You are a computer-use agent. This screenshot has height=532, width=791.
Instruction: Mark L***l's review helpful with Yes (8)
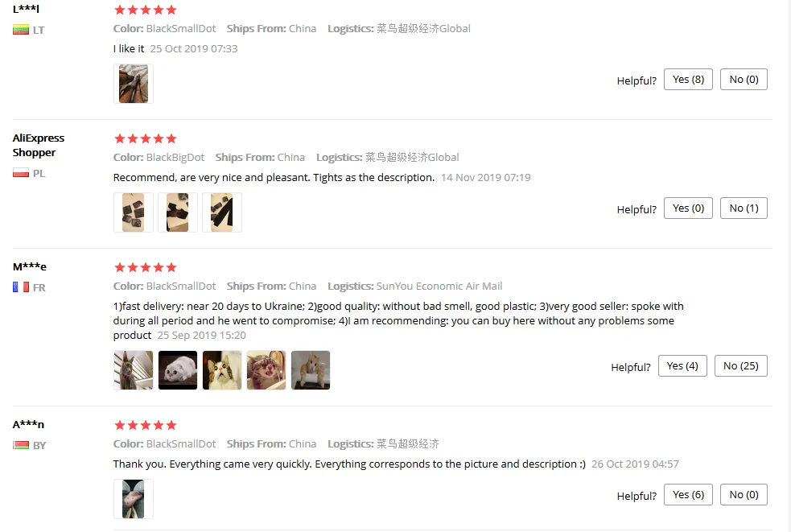pos(688,79)
